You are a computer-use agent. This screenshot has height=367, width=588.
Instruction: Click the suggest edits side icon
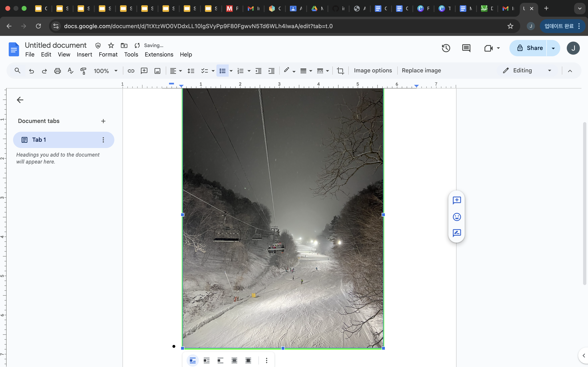[x=457, y=233]
